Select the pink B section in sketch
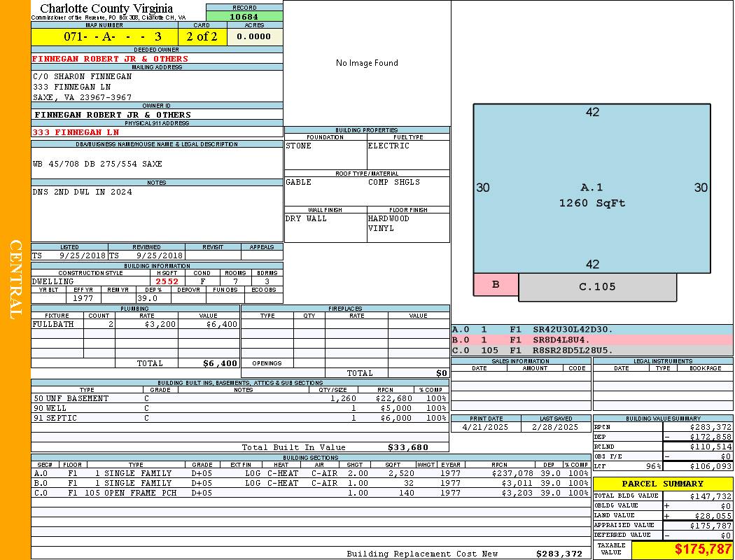Viewport: 735px width, 560px height. click(x=496, y=284)
